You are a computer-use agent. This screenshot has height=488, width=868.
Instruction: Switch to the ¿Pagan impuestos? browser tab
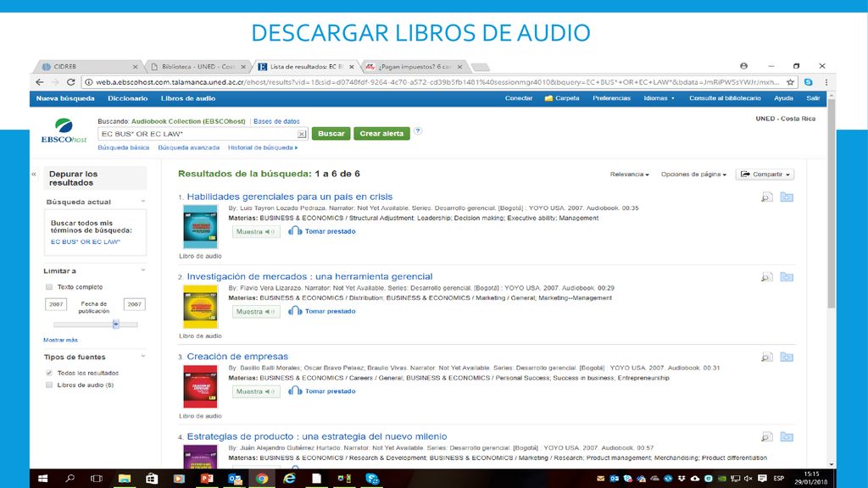click(x=414, y=66)
